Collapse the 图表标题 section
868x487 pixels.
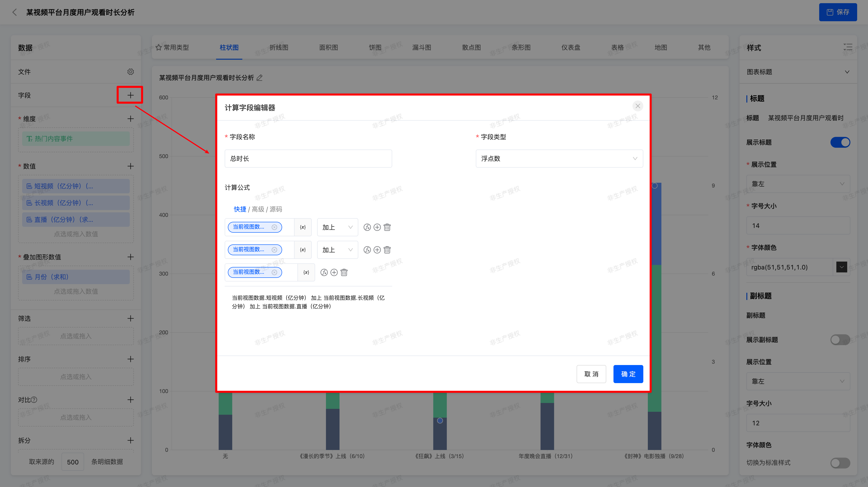tap(847, 72)
